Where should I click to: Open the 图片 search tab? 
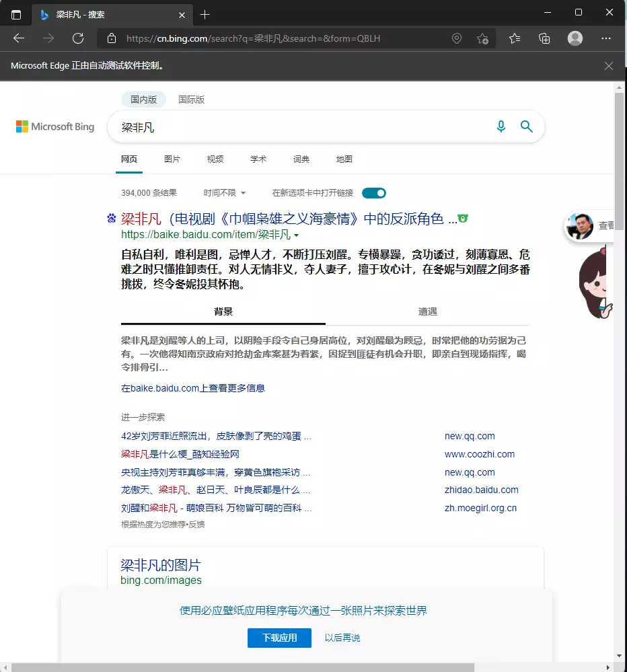(x=172, y=159)
